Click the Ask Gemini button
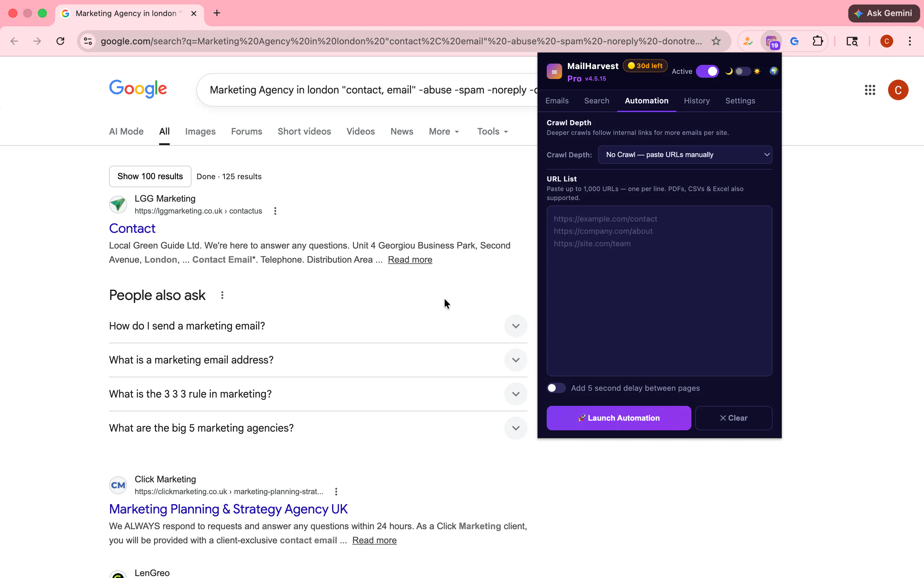The height and width of the screenshot is (578, 924). click(884, 13)
